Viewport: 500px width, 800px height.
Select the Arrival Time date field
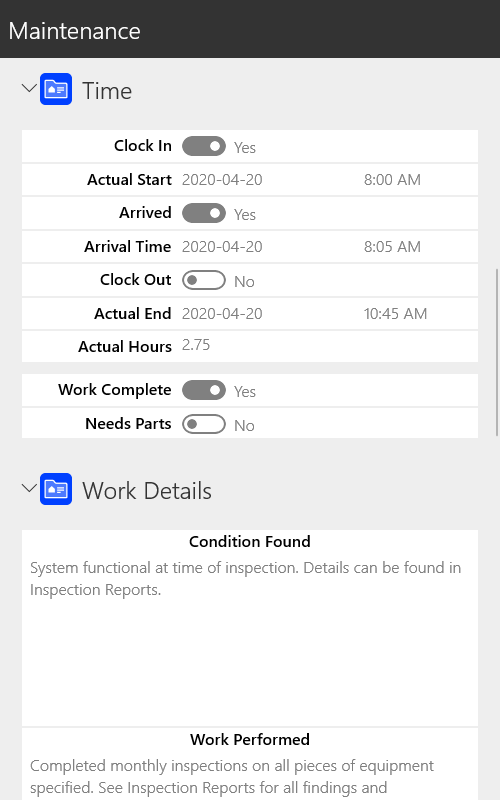pyautogui.click(x=222, y=246)
